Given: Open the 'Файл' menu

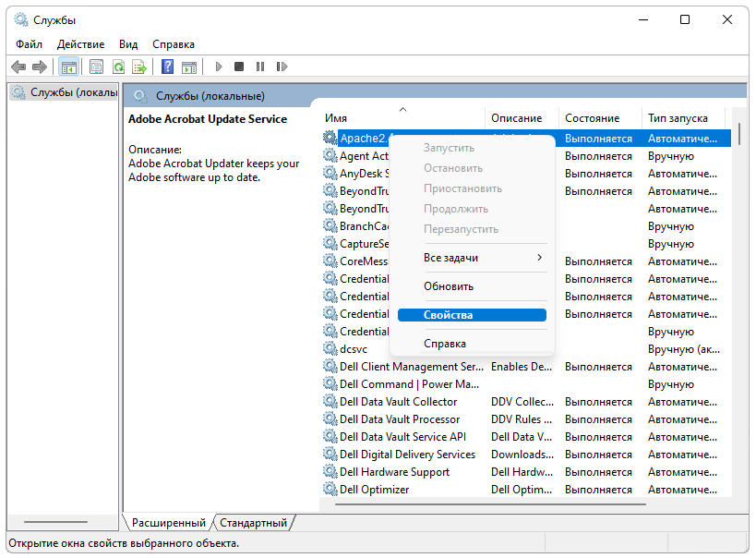Looking at the screenshot, I should pos(29,43).
